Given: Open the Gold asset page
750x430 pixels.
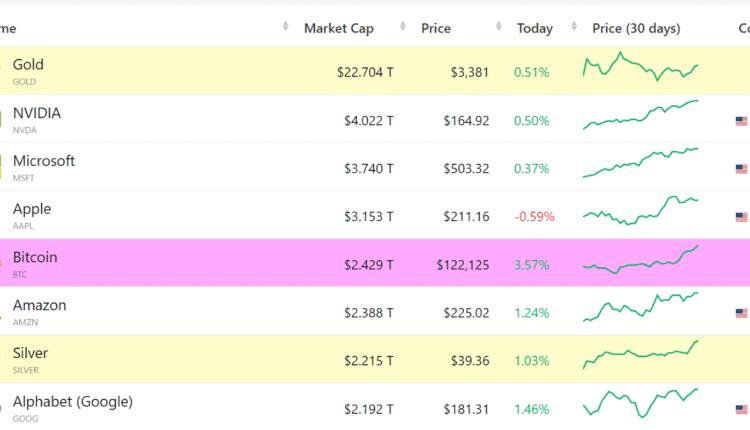Looking at the screenshot, I should [x=28, y=65].
